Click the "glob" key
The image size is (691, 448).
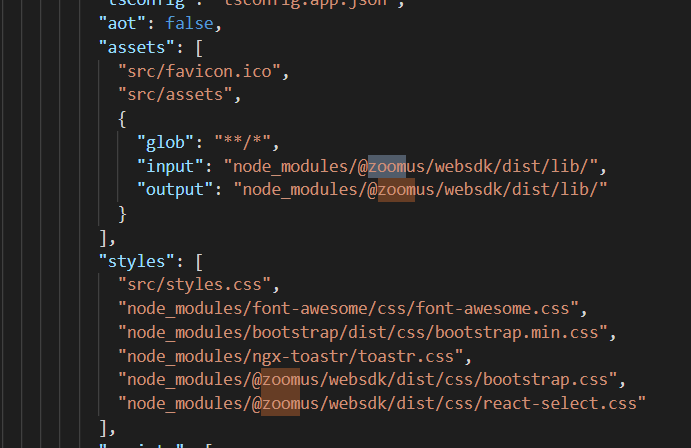(165, 142)
